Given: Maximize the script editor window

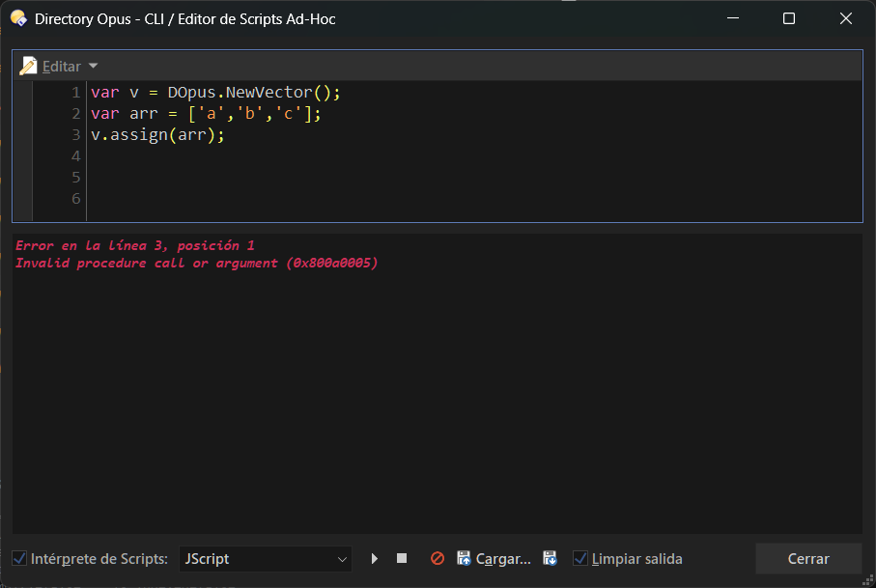Looking at the screenshot, I should [x=789, y=18].
